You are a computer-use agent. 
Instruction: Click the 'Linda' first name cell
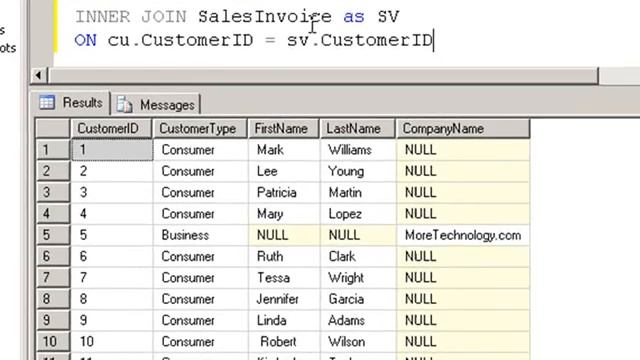click(284, 320)
